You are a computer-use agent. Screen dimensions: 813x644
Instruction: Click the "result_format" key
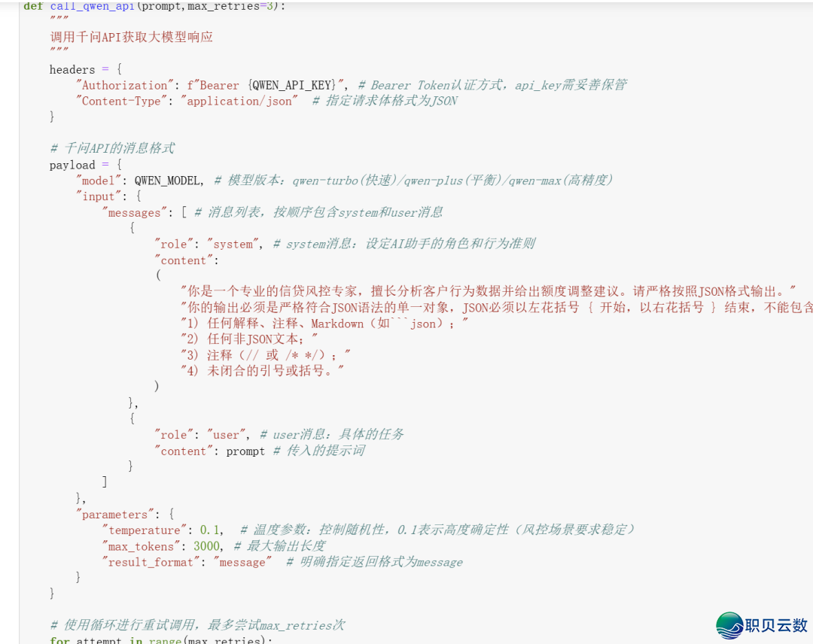click(151, 562)
